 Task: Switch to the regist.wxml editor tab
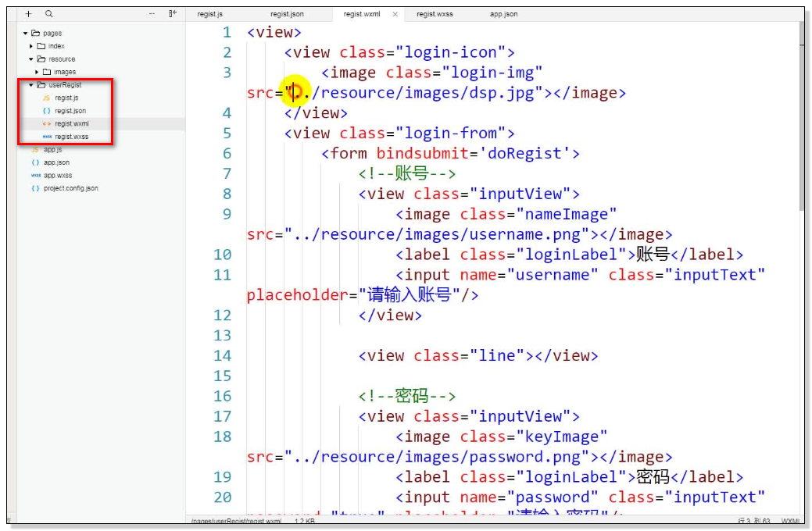[x=362, y=14]
